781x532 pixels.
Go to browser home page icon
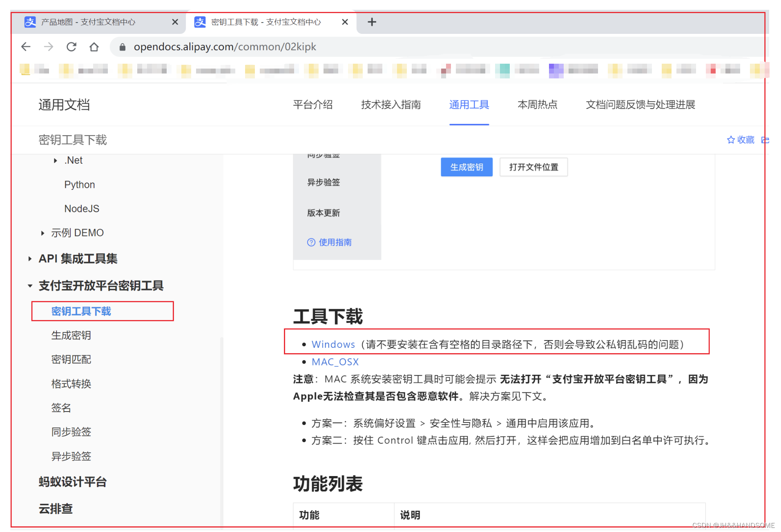94,47
